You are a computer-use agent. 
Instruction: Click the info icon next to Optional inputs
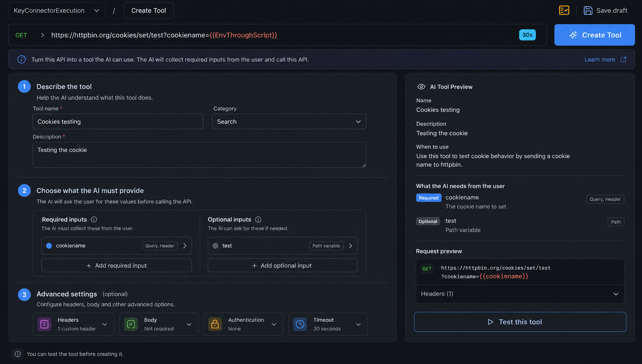pyautogui.click(x=258, y=219)
